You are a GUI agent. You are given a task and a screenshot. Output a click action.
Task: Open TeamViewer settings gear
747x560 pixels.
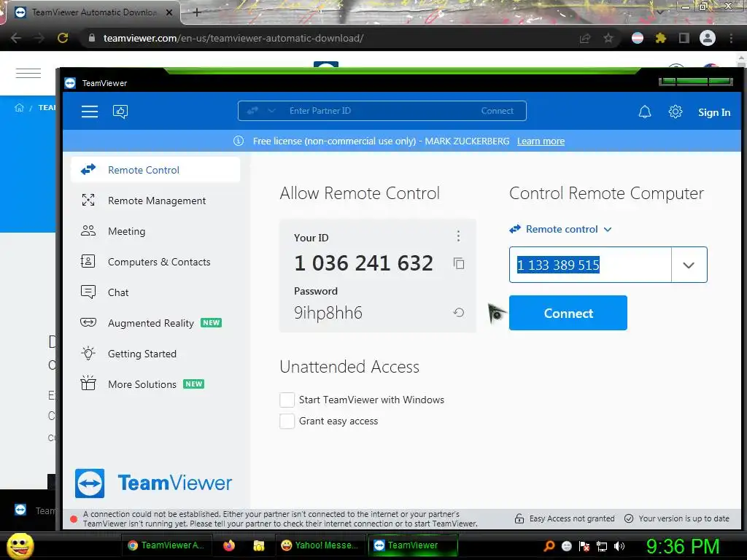(675, 112)
